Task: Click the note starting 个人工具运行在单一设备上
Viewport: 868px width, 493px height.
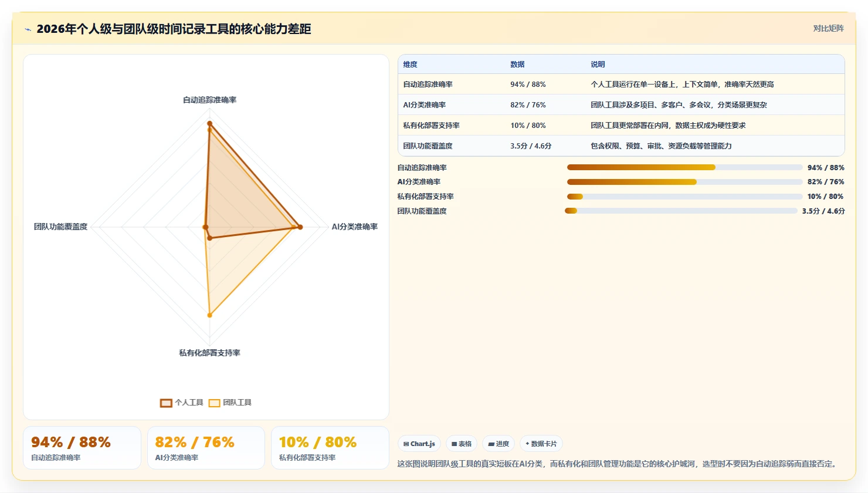Action: [682, 85]
